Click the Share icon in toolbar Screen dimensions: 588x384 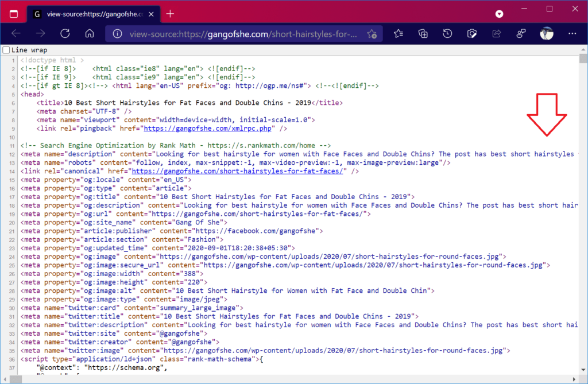click(497, 34)
